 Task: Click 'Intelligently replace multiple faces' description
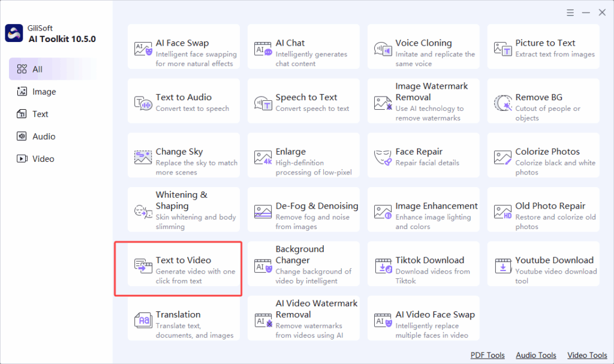tap(432, 330)
